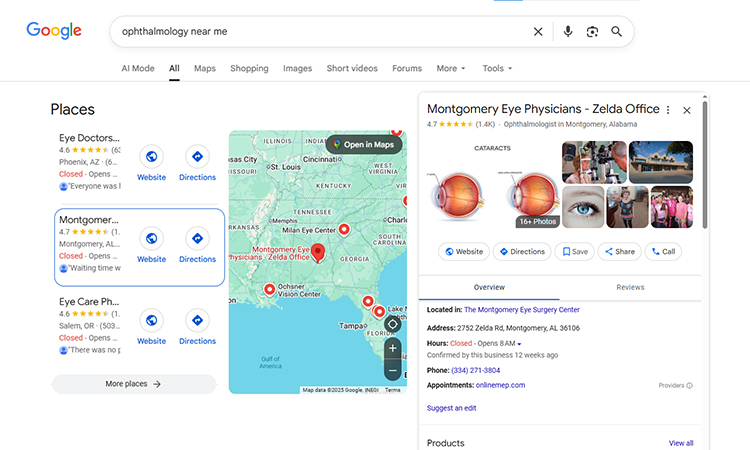Open the cataracts diagram photo
Viewport: 750px width, 450px height.
point(493,185)
